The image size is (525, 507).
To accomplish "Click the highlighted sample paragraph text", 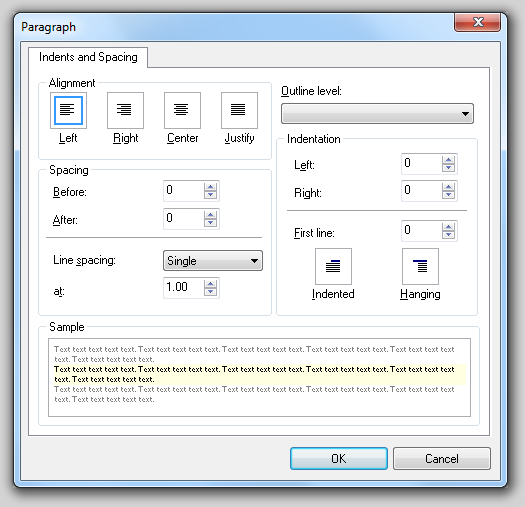I will (x=260, y=374).
